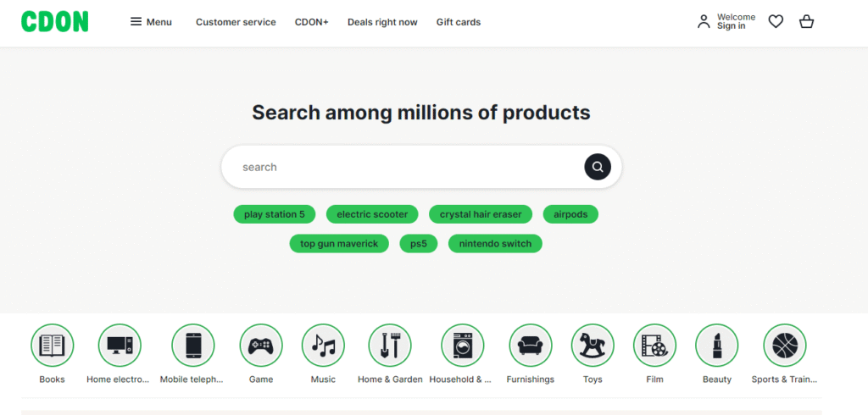Click the Sign in user icon

(704, 21)
